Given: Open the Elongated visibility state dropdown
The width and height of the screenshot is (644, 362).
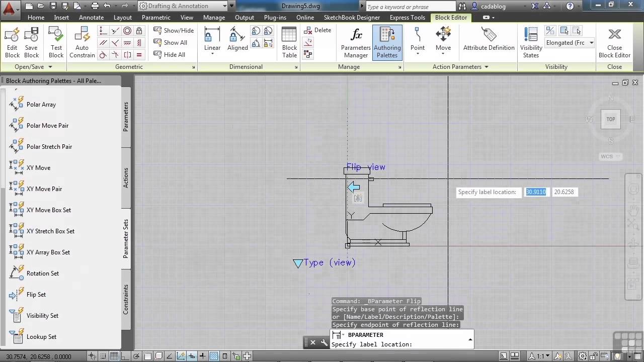Looking at the screenshot, I should pyautogui.click(x=570, y=43).
